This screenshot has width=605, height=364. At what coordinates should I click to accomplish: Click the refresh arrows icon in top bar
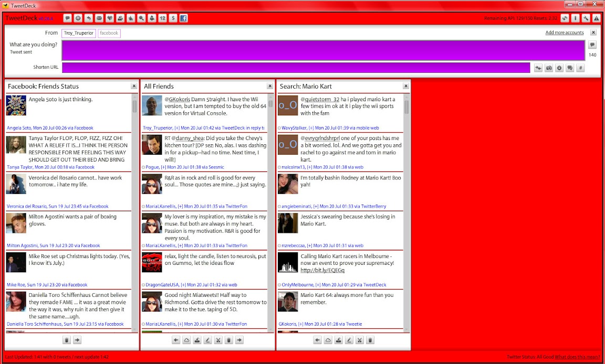tap(565, 18)
